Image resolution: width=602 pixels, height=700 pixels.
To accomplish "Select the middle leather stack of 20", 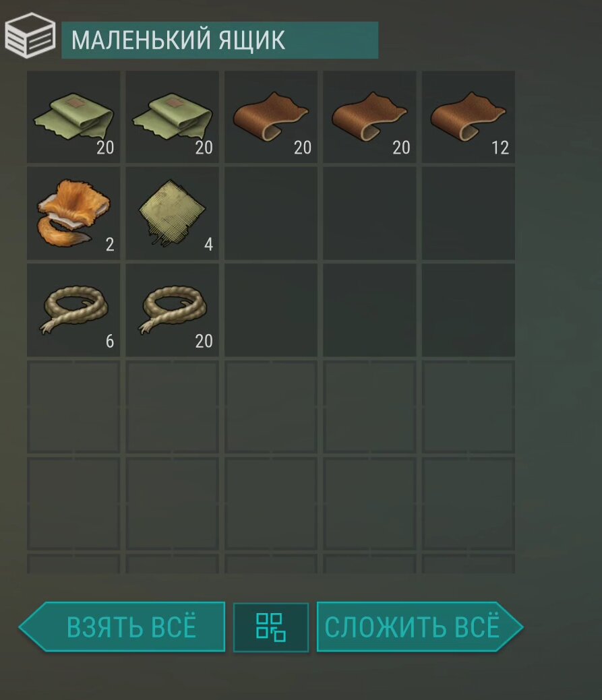I will click(x=370, y=117).
